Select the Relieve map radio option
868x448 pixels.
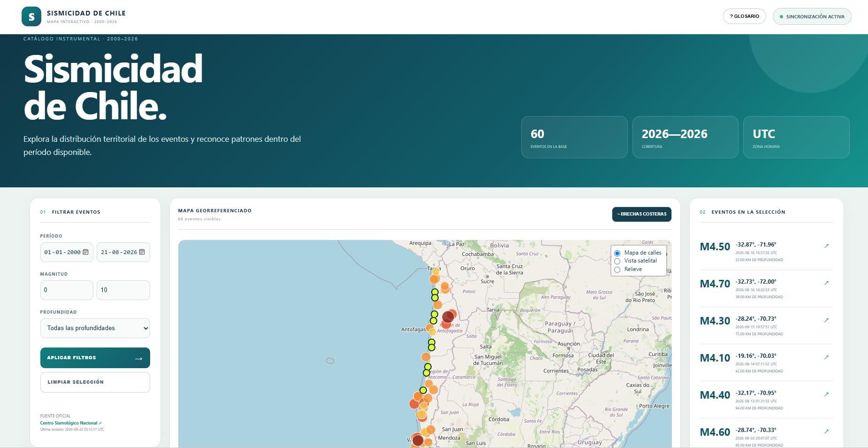617,270
